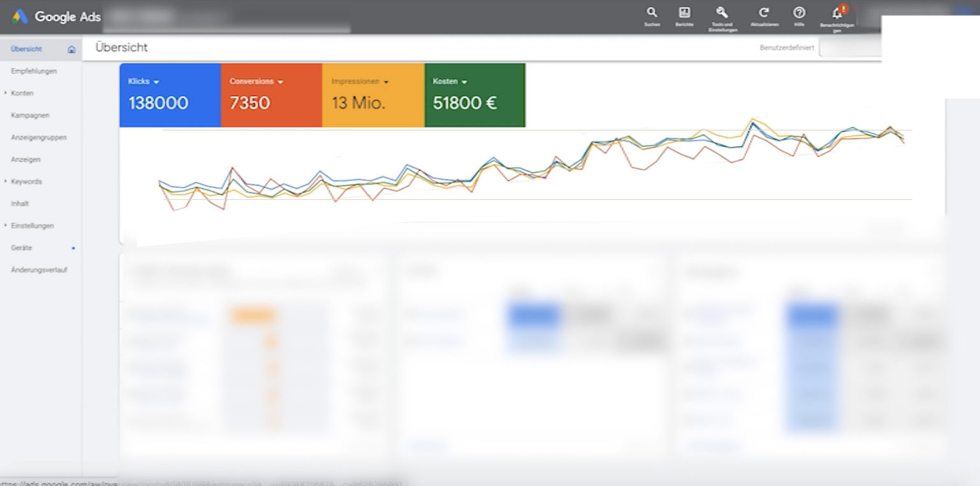Open Kampagnen in the sidebar
Viewport: 980px width, 486px height.
click(30, 115)
